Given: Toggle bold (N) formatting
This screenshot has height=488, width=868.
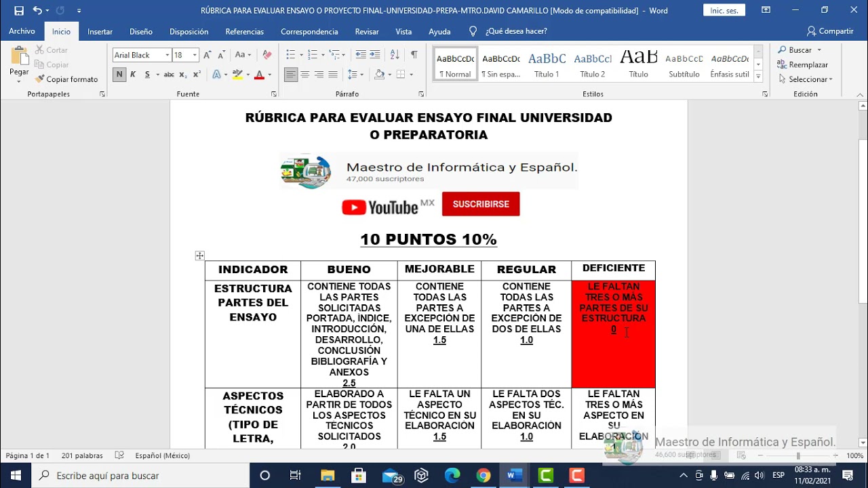Looking at the screenshot, I should click(119, 75).
